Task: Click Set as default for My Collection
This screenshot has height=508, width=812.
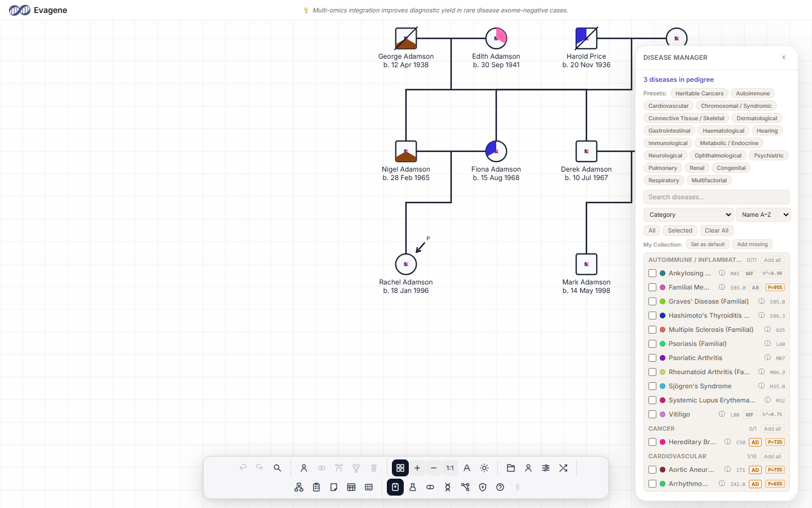Action: (708, 244)
